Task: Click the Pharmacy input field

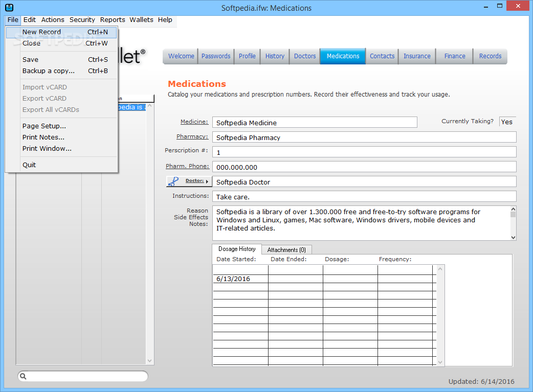Action: click(x=364, y=137)
